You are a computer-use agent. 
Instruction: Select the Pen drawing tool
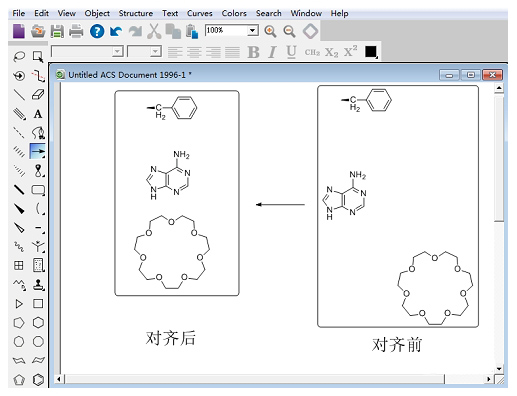coord(38,133)
